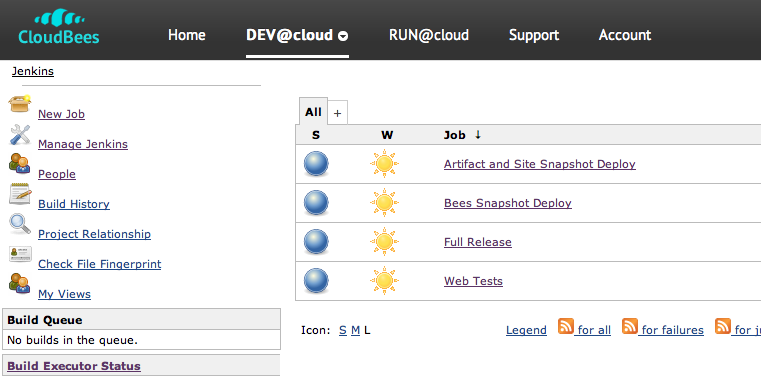Click the Jenkins breadcrumb link
This screenshot has height=388, width=761.
[x=33, y=71]
